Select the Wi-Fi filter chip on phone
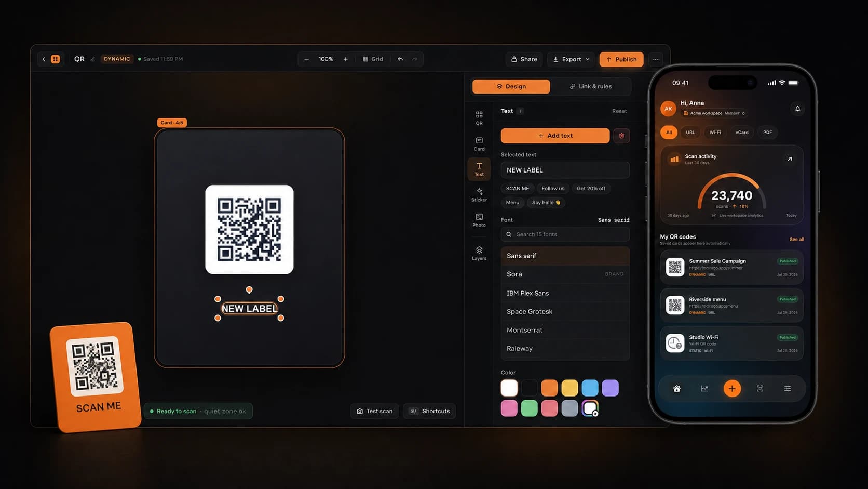This screenshot has width=868, height=489. tap(715, 133)
